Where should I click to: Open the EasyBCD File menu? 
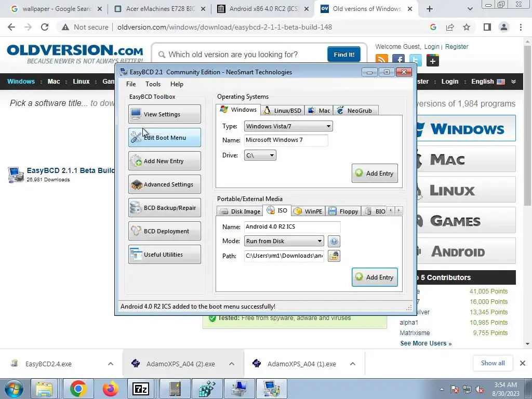131,84
